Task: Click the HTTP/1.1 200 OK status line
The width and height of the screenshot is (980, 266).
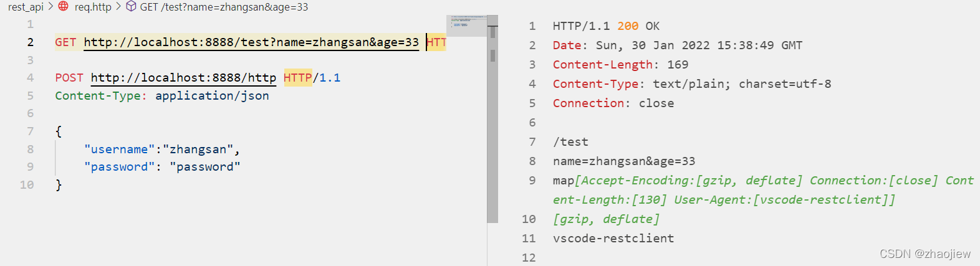Action: pyautogui.click(x=606, y=26)
